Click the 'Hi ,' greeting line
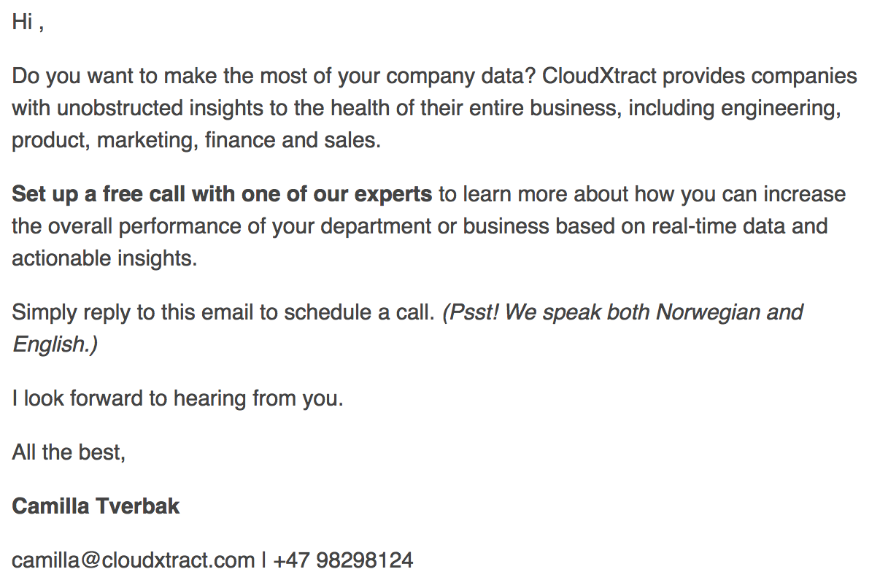 click(28, 23)
